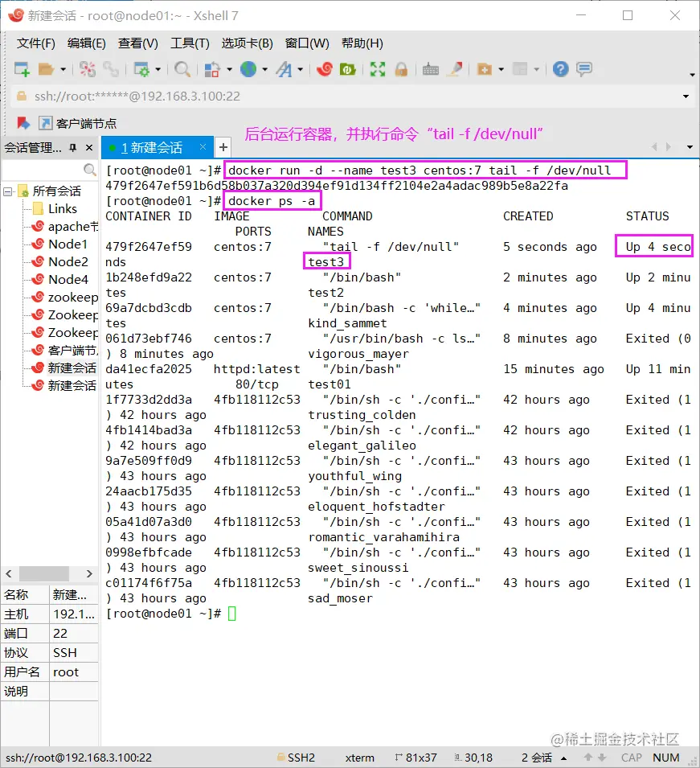Viewport: 700px width, 768px height.
Task: Add a new tab with plus button
Action: (223, 147)
